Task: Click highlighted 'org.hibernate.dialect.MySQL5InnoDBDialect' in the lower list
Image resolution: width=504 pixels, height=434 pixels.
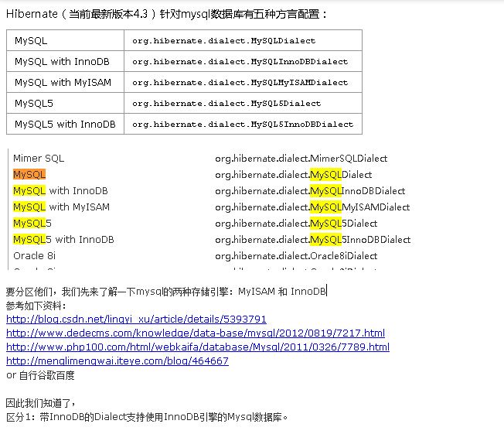Action: (x=313, y=240)
